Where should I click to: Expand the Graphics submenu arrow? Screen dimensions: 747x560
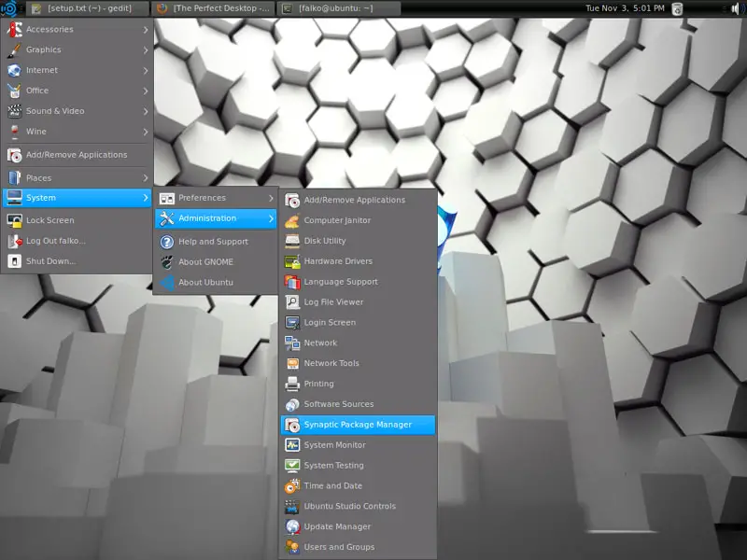pos(146,50)
